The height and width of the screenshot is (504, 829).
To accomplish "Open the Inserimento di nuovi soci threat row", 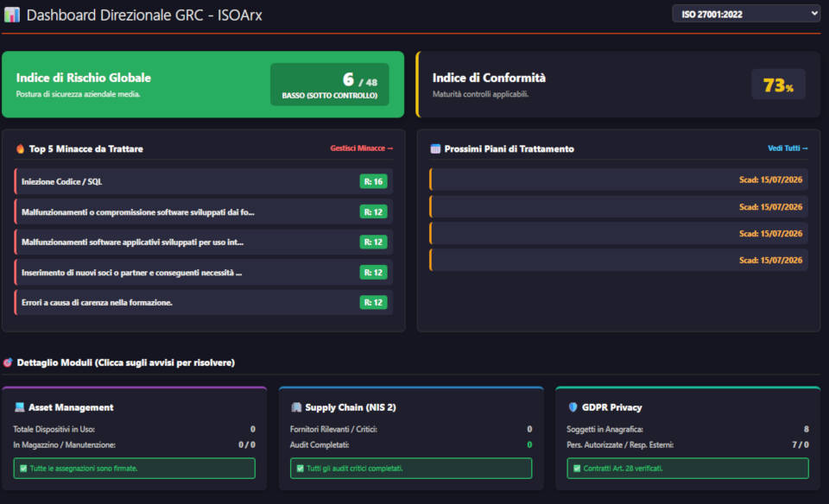I will pos(204,273).
